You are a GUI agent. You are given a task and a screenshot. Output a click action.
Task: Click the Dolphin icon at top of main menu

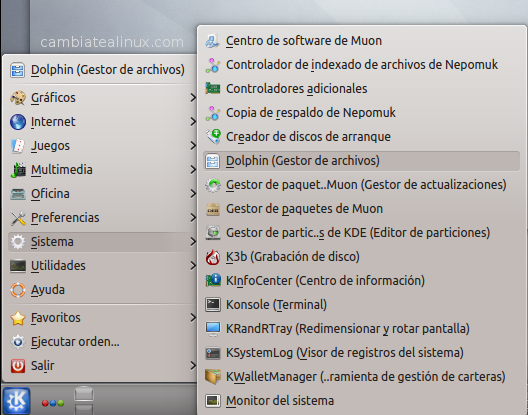[x=18, y=70]
